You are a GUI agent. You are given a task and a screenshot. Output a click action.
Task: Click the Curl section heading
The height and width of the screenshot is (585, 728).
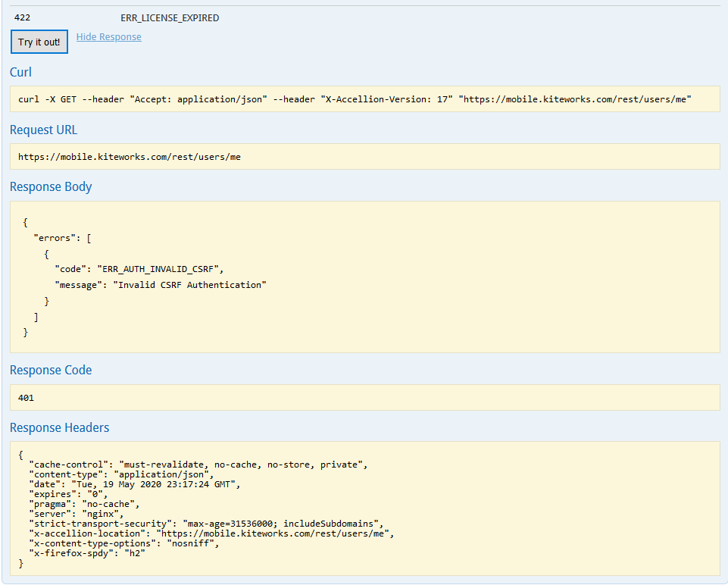20,73
